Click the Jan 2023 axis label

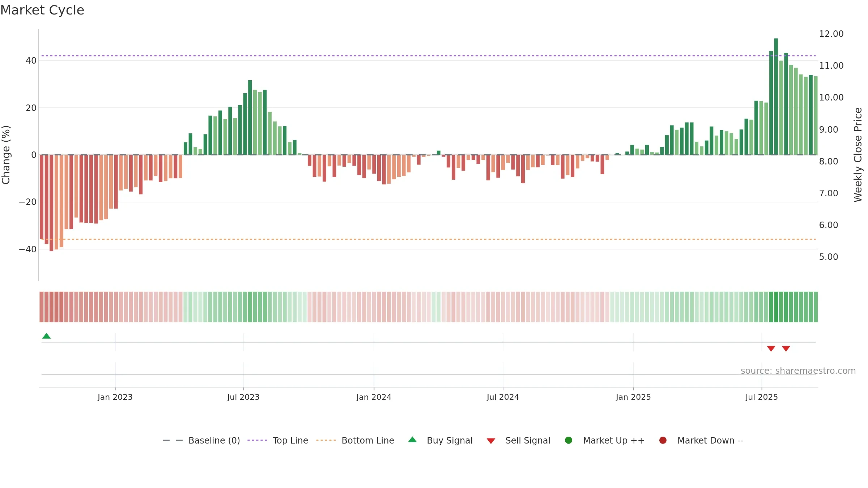click(x=115, y=397)
